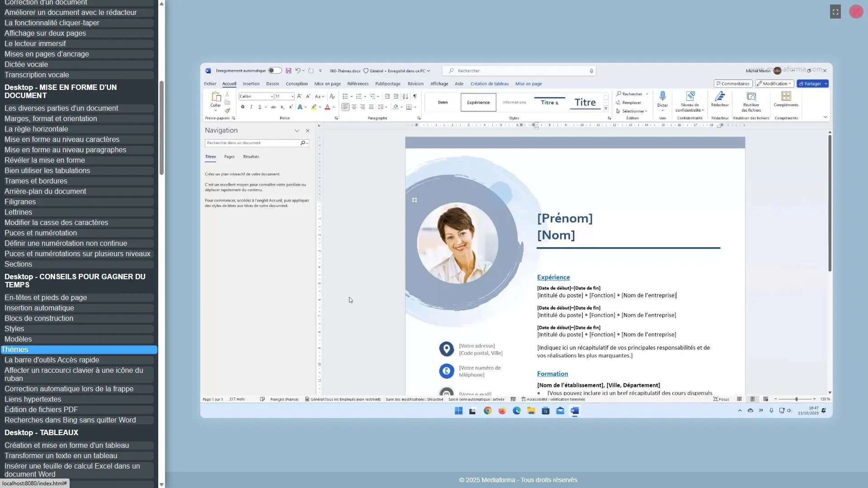
Task: Click the Rechercher dans un document field
Action: [x=252, y=143]
